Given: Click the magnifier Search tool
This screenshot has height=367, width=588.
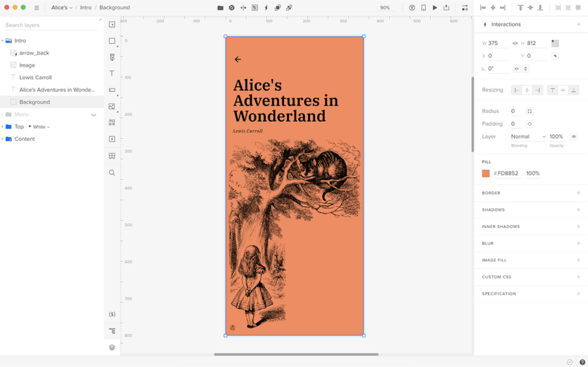Looking at the screenshot, I should tap(112, 172).
